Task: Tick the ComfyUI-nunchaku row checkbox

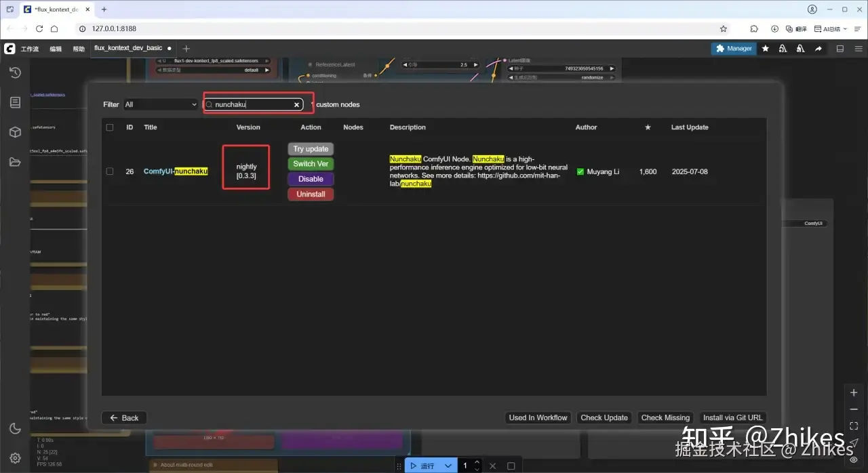Action: [110, 171]
